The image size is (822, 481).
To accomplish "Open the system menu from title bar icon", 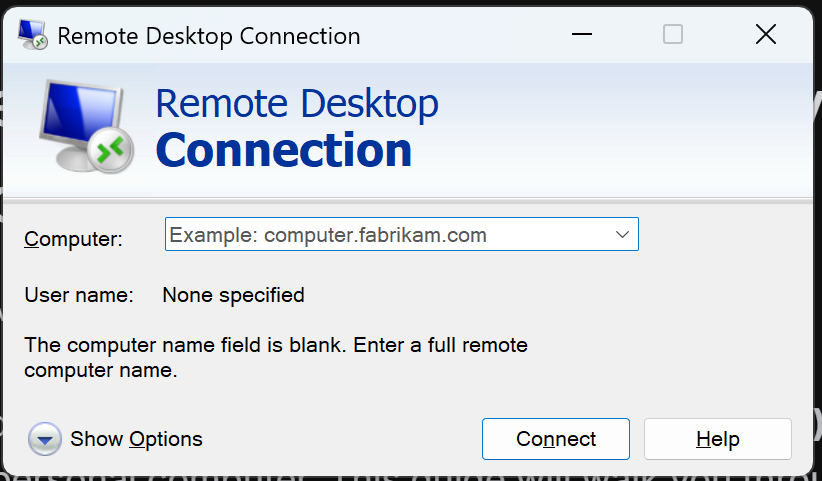I will [x=33, y=35].
